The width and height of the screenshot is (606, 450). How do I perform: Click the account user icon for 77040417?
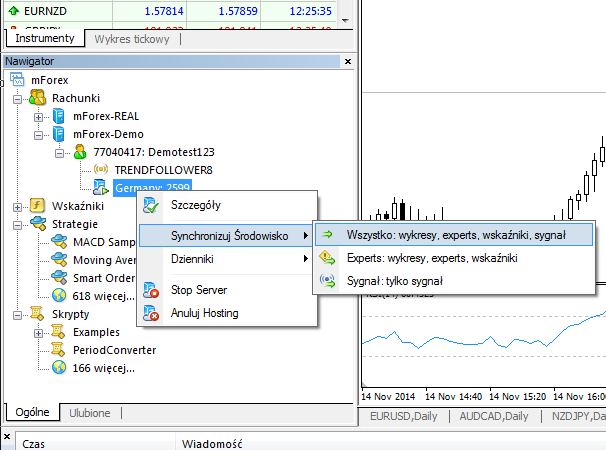(x=80, y=152)
